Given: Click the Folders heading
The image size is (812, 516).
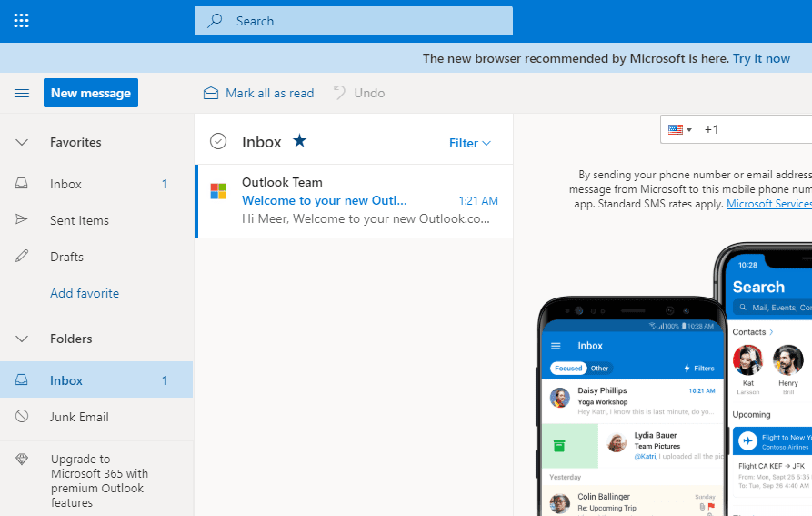Looking at the screenshot, I should pyautogui.click(x=71, y=339).
